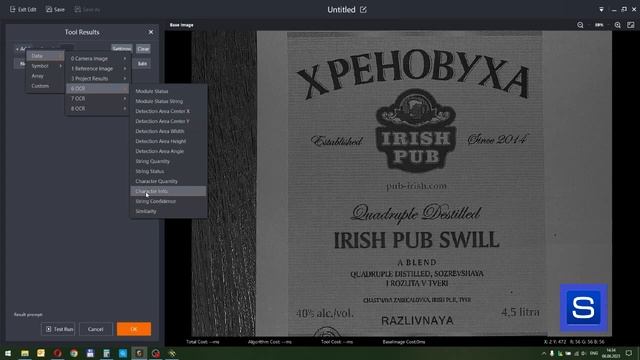Show hidden tray icons chevron
Screen dimensions: 640x360
(544, 353)
